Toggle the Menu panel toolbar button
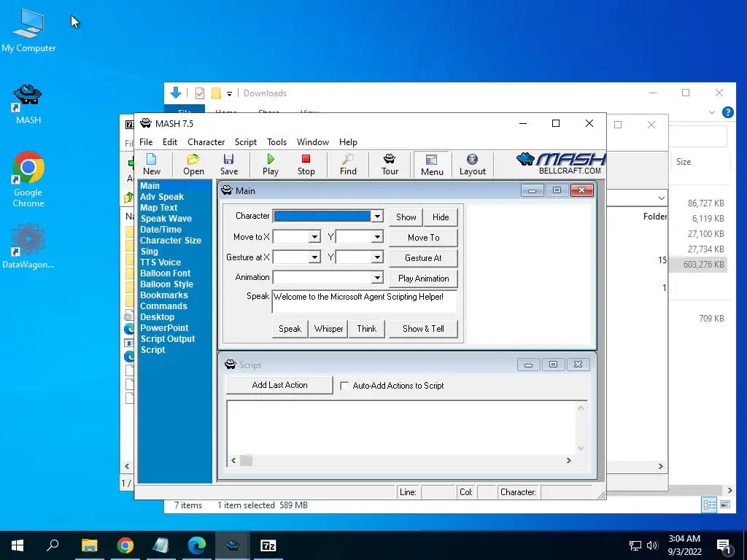Image resolution: width=747 pixels, height=560 pixels. (432, 164)
